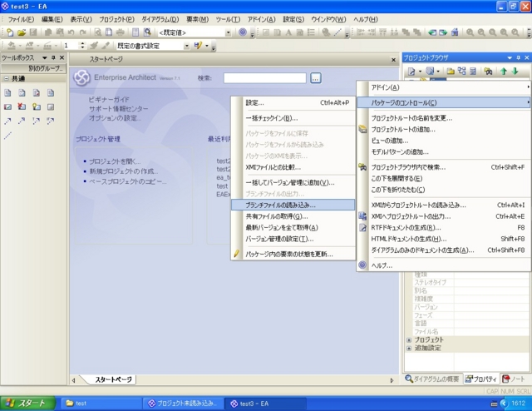Image resolution: width=532 pixels, height=411 pixels.
Task: Click the Project Browser folder icon
Action: coord(451,72)
